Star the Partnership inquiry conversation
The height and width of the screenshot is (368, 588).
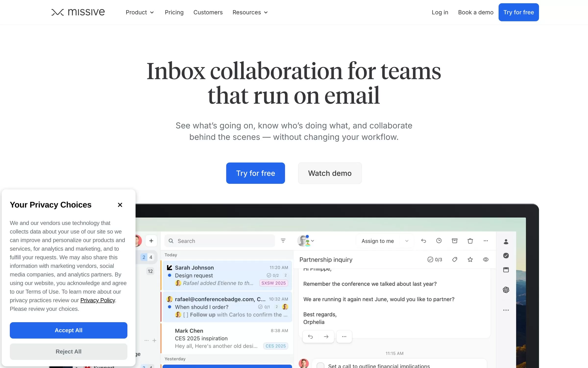(470, 259)
